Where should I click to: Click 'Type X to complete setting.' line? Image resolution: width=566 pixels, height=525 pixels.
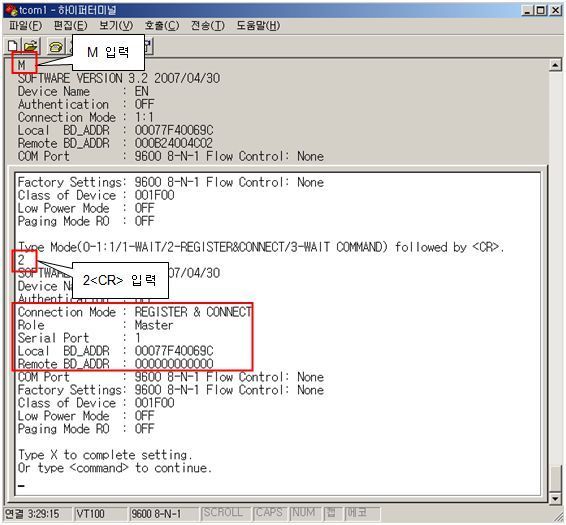(105, 455)
